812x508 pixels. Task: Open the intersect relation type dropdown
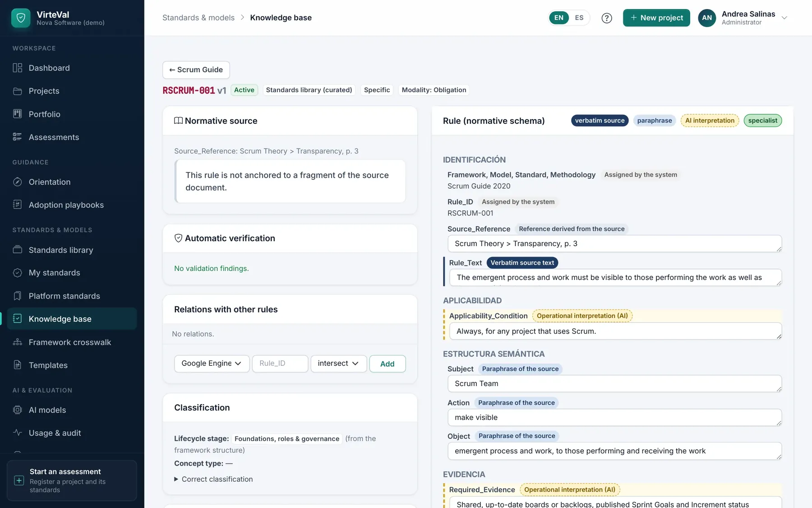(338, 364)
